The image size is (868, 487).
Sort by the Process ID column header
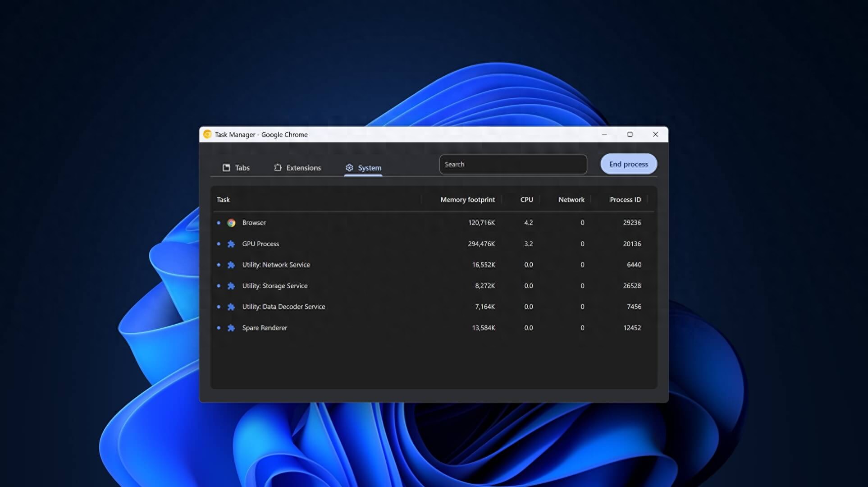coord(625,200)
